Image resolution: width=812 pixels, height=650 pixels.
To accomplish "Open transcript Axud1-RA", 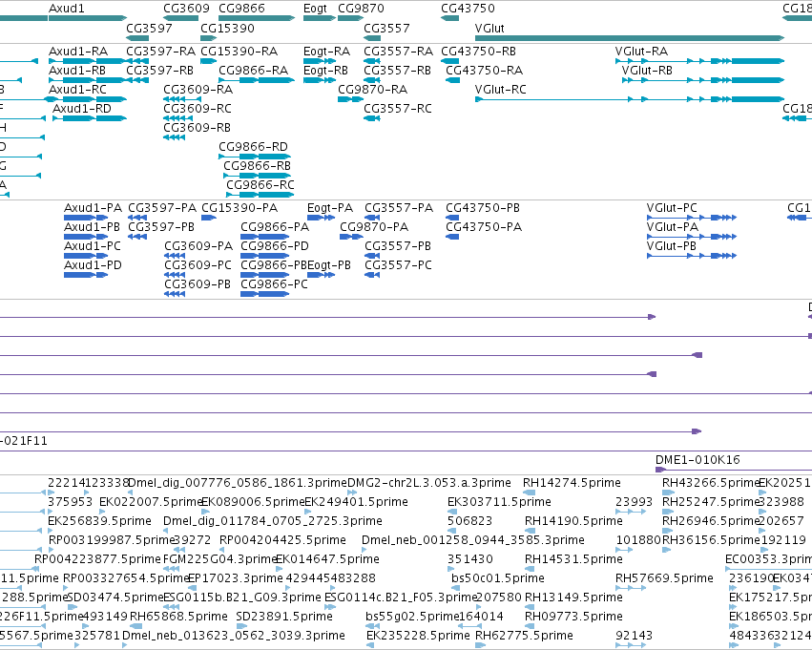I will pos(78,52).
